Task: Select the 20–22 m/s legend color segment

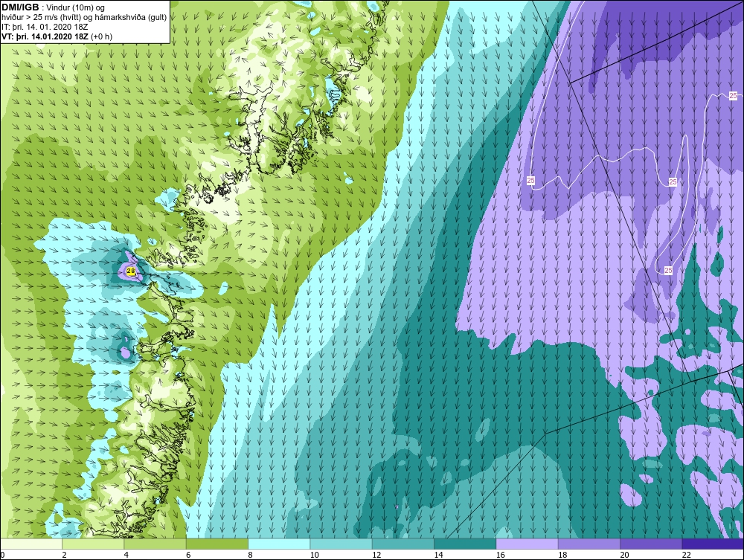Action: coord(651,544)
